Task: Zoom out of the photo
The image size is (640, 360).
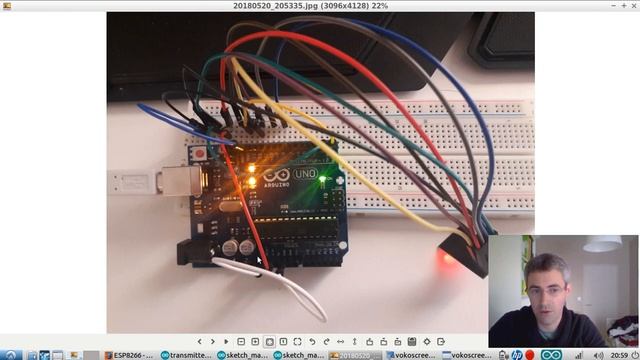Action: pos(241,342)
